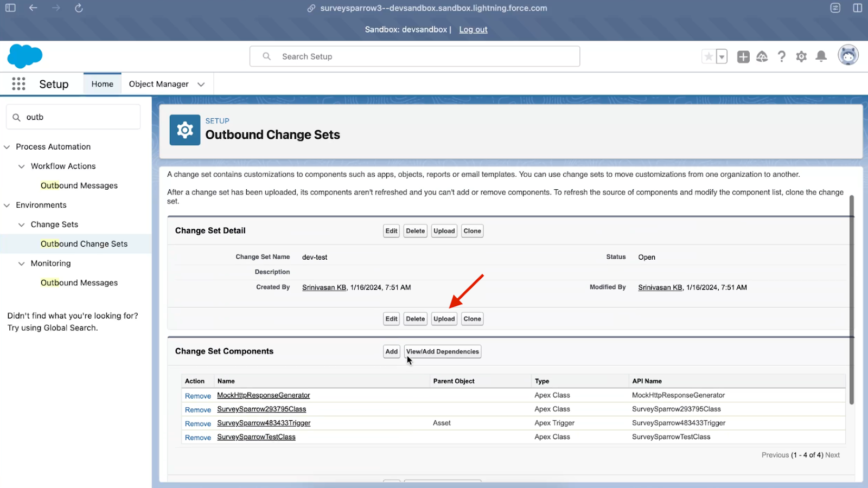Switch to the Home tab
This screenshot has width=868, height=488.
[x=102, y=84]
